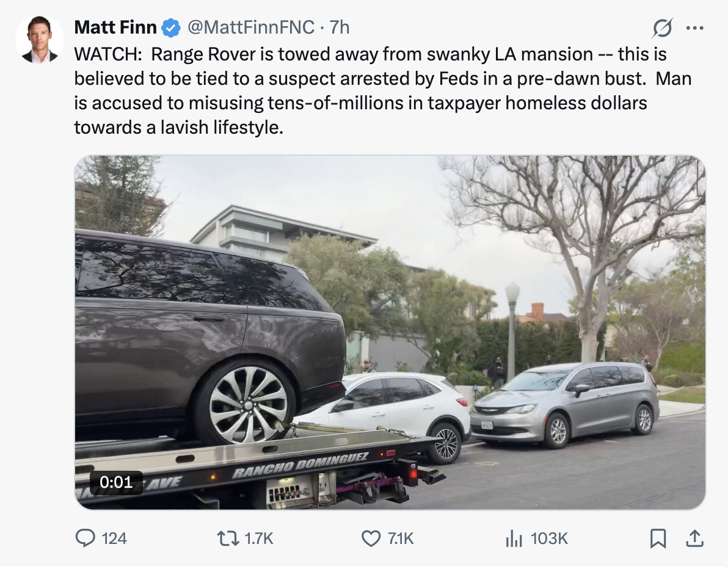Click the Matt Finn display name
Screen dimensions: 728x569
tap(115, 27)
